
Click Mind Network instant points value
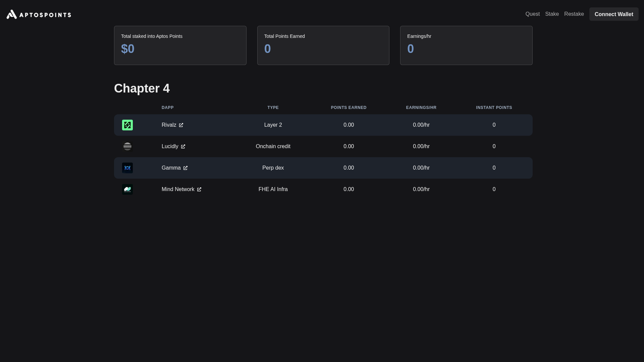point(494,189)
